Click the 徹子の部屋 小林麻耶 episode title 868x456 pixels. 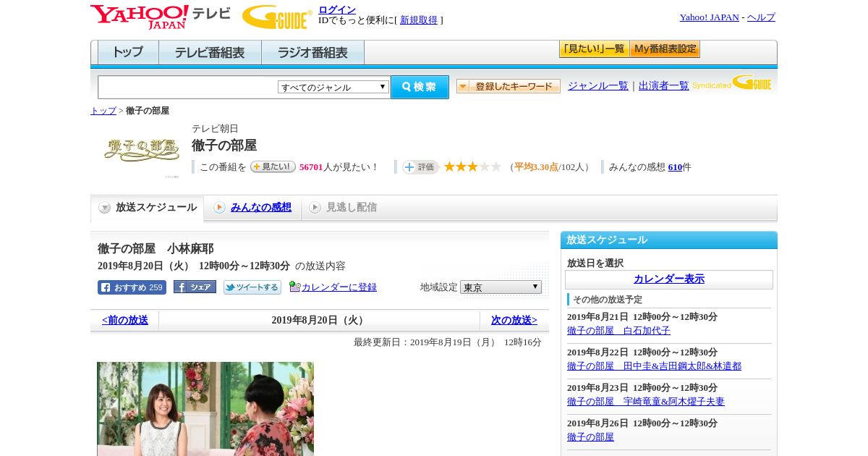(156, 249)
